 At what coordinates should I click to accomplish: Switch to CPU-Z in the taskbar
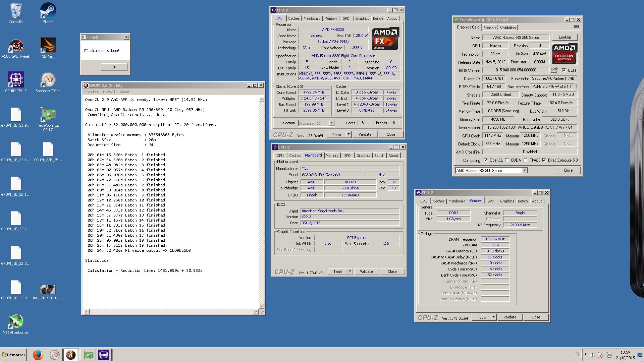pyautogui.click(x=104, y=355)
